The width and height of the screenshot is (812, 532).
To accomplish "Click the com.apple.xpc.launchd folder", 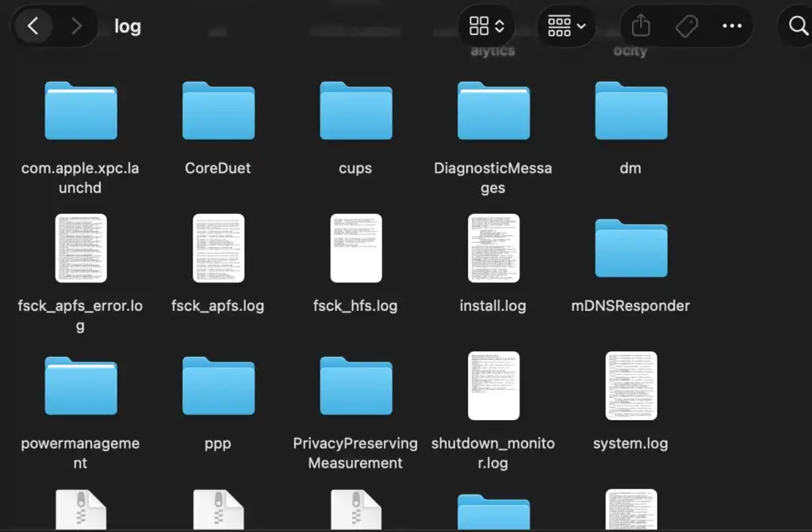I will coord(81,111).
